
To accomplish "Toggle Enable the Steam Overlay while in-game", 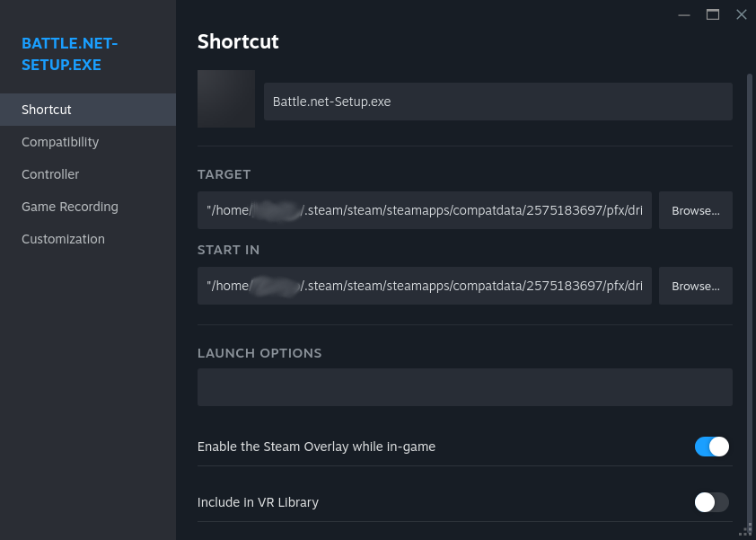I will coord(711,447).
